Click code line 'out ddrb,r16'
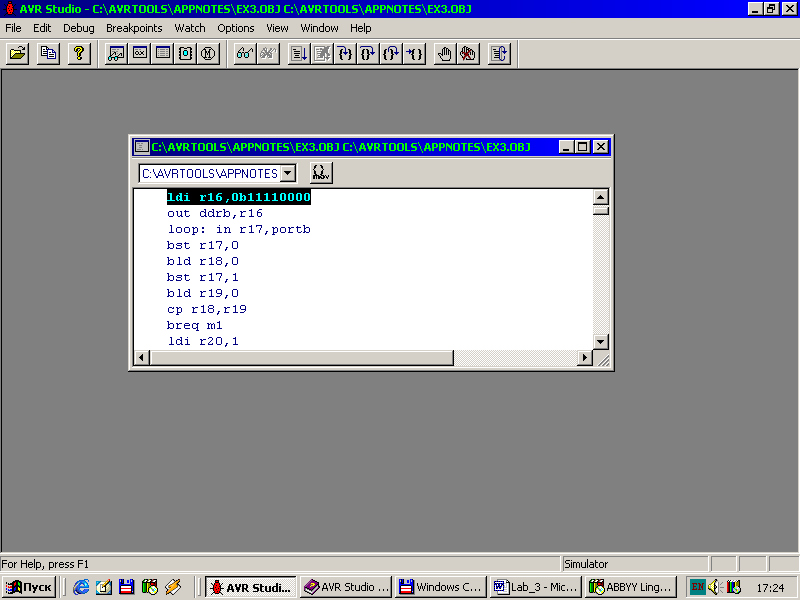This screenshot has height=600, width=800. (215, 213)
